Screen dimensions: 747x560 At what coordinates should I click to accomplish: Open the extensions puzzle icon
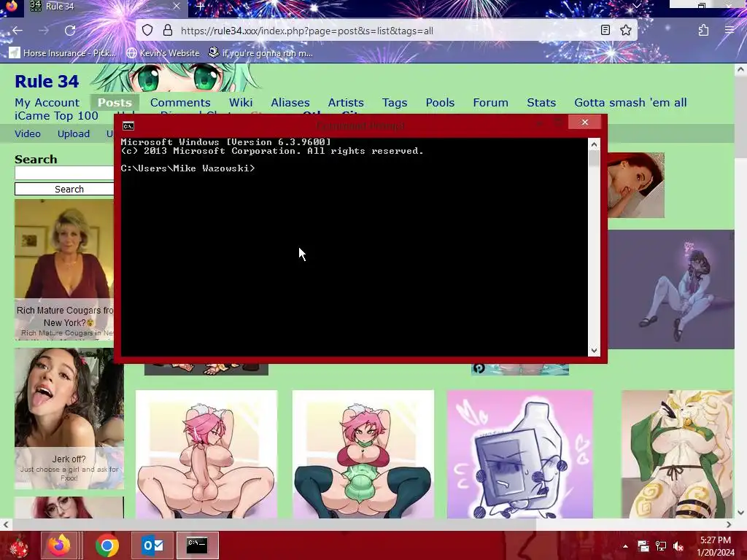coord(704,31)
